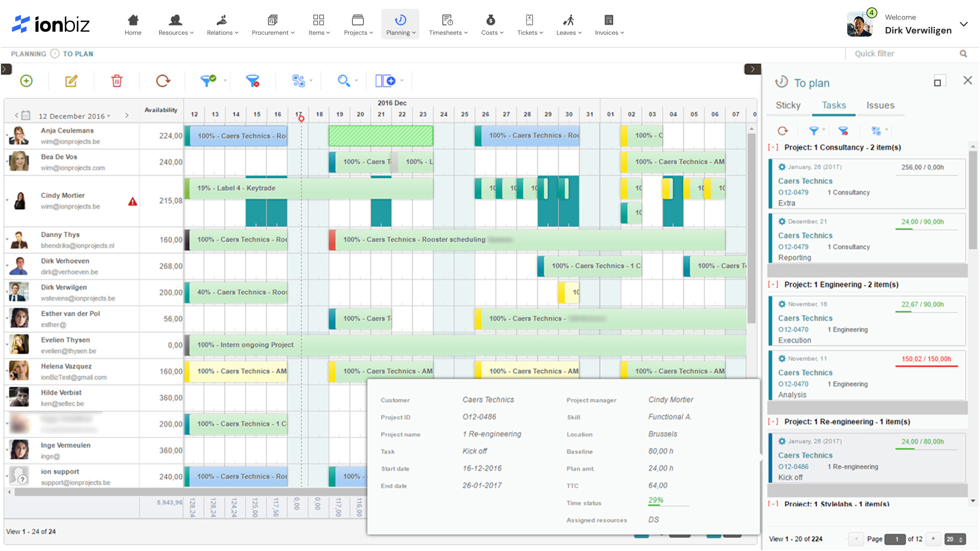
Task: Switch to the Sticky tab
Action: tap(788, 105)
